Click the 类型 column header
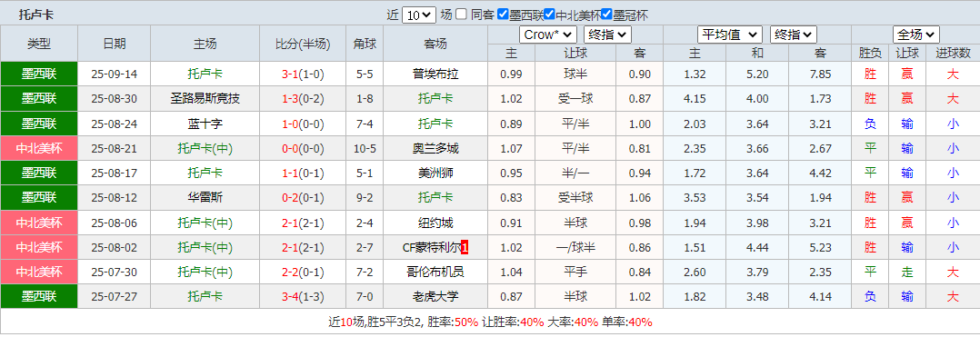Image resolution: width=980 pixels, height=337 pixels. [39, 44]
